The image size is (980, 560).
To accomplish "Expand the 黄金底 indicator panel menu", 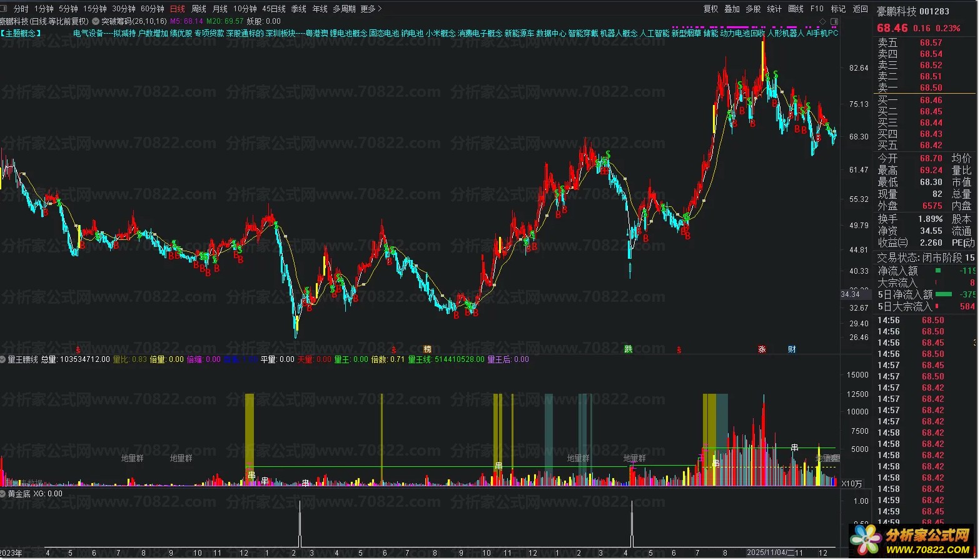I will (4, 494).
